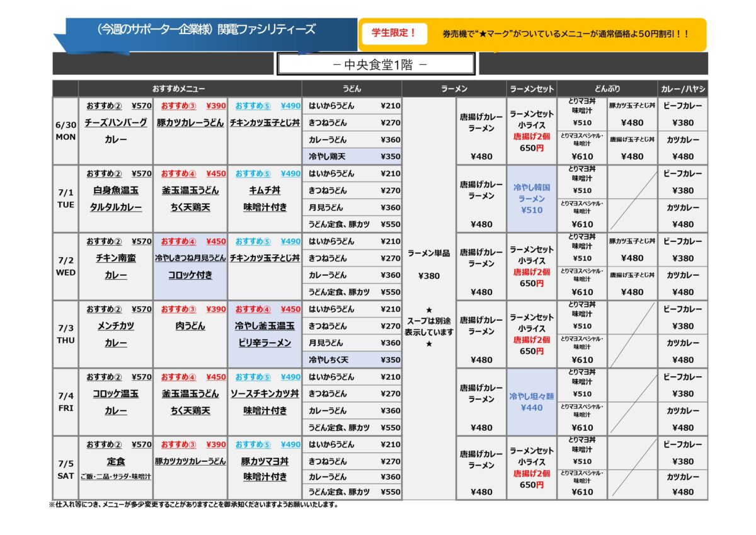This screenshot has width=756, height=535.
Task: Click キムチ丼 in Tuesday's row
Action: click(x=265, y=190)
